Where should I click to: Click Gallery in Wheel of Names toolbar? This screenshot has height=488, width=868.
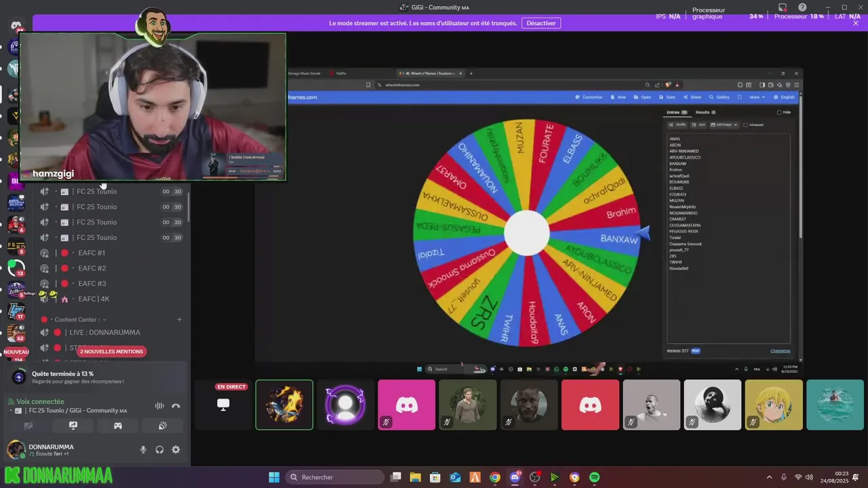pyautogui.click(x=719, y=97)
